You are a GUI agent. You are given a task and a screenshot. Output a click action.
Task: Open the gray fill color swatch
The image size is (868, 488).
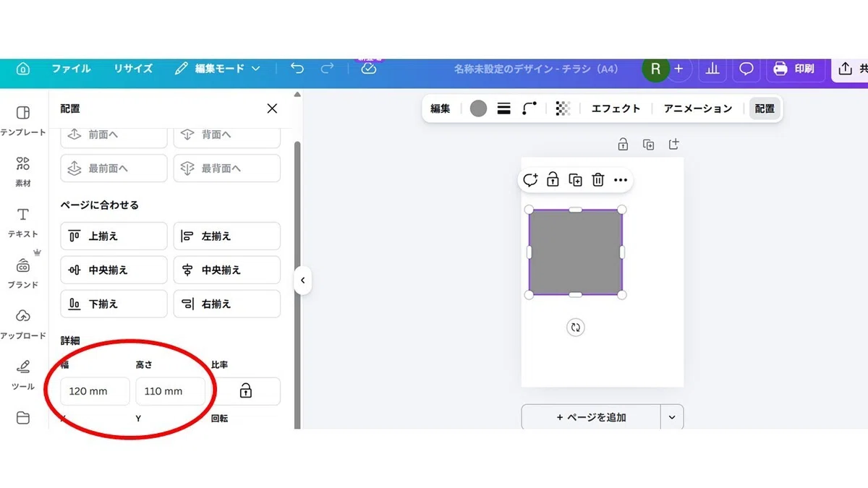[478, 108]
